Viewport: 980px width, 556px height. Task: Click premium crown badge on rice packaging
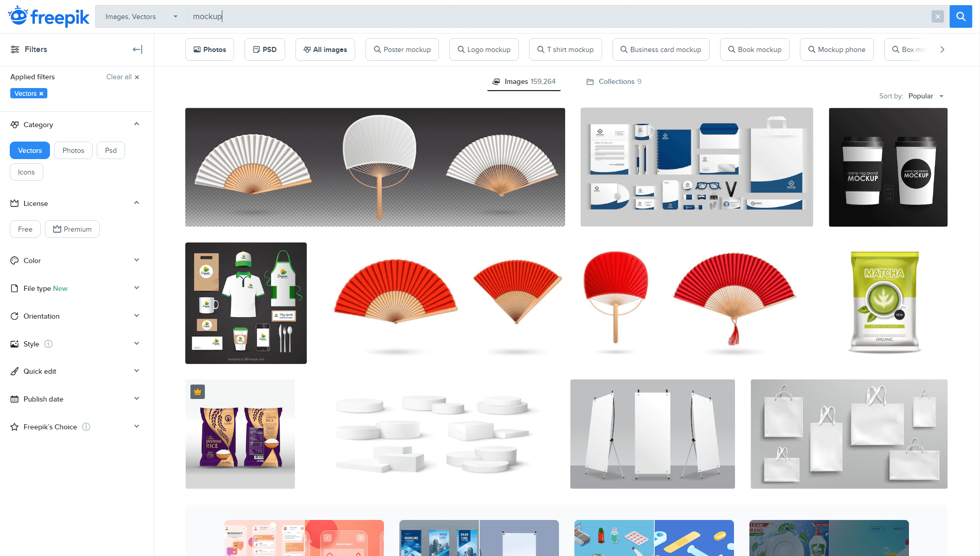pos(198,392)
